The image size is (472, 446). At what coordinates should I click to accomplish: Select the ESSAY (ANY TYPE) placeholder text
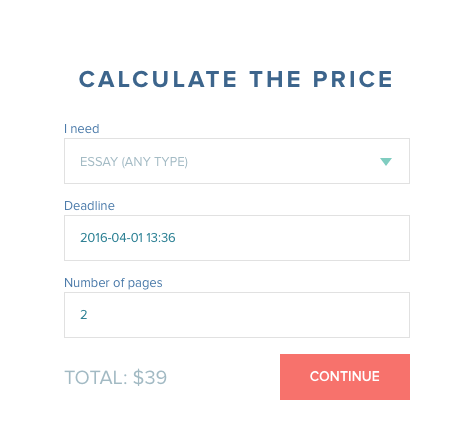coord(134,162)
